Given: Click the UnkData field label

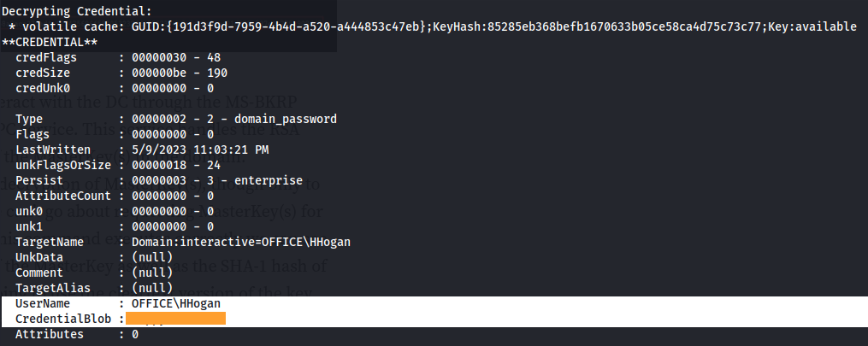Looking at the screenshot, I should [39, 257].
